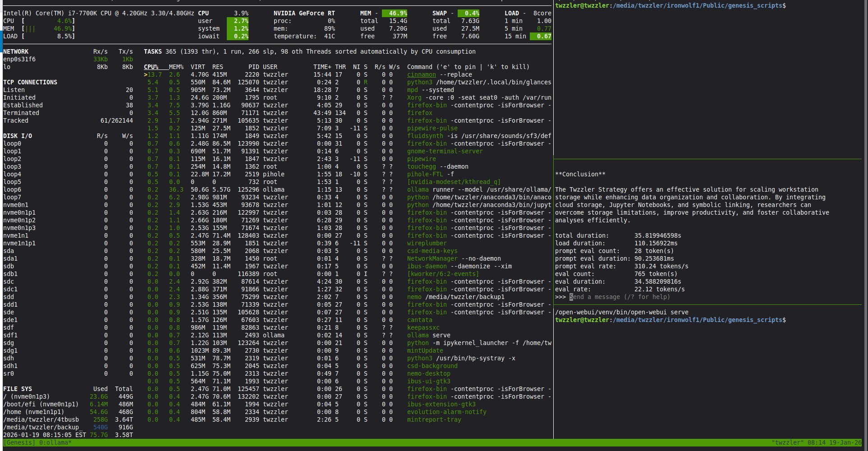Image resolution: width=868 pixels, height=451 pixels.
Task: Click the MEM% column header in the process list
Action: [176, 67]
